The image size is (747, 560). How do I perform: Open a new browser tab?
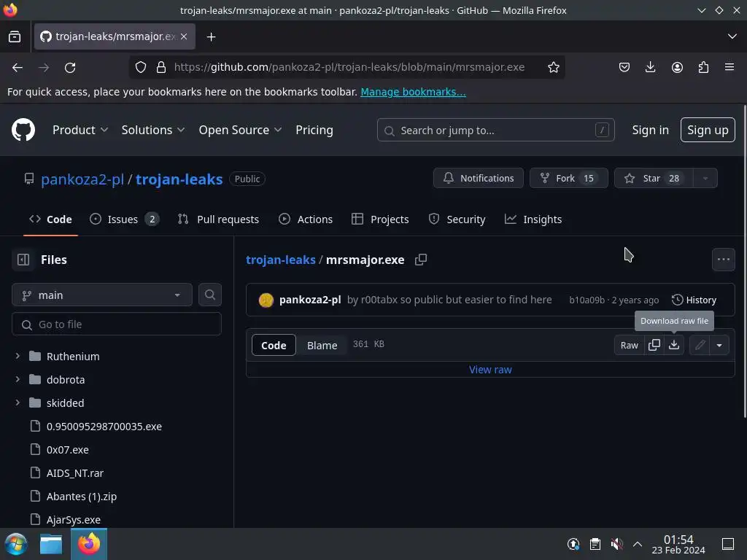point(211,36)
